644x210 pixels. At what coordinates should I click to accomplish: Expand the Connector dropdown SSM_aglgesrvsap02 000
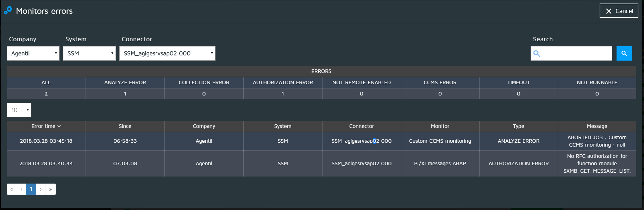point(167,54)
